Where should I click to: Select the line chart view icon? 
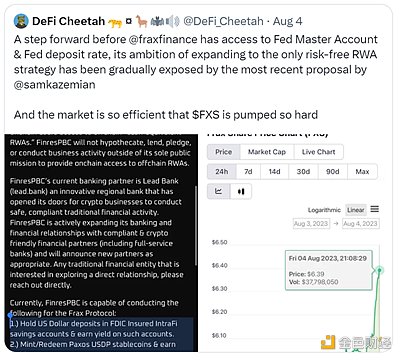pos(219,191)
